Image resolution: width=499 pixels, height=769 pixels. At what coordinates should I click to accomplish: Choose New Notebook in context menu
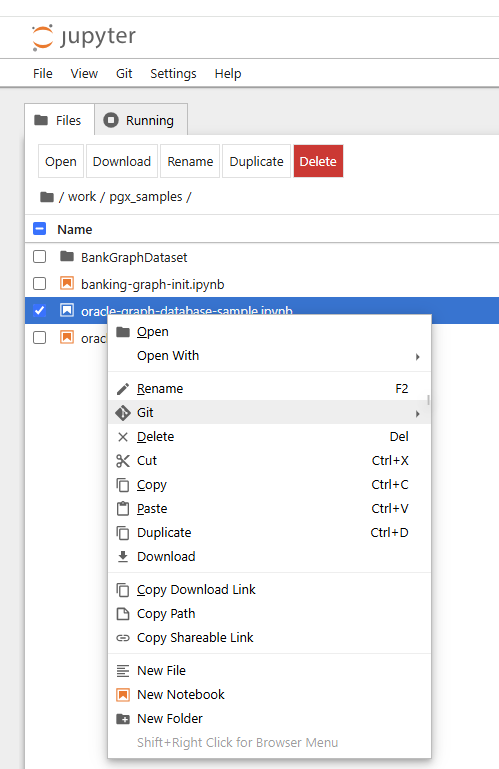[269, 694]
